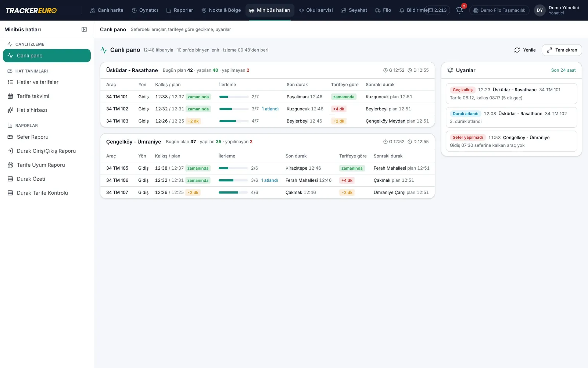This screenshot has width=588, height=368.
Task: Click the Yenile refresh icon
Action: click(x=517, y=50)
